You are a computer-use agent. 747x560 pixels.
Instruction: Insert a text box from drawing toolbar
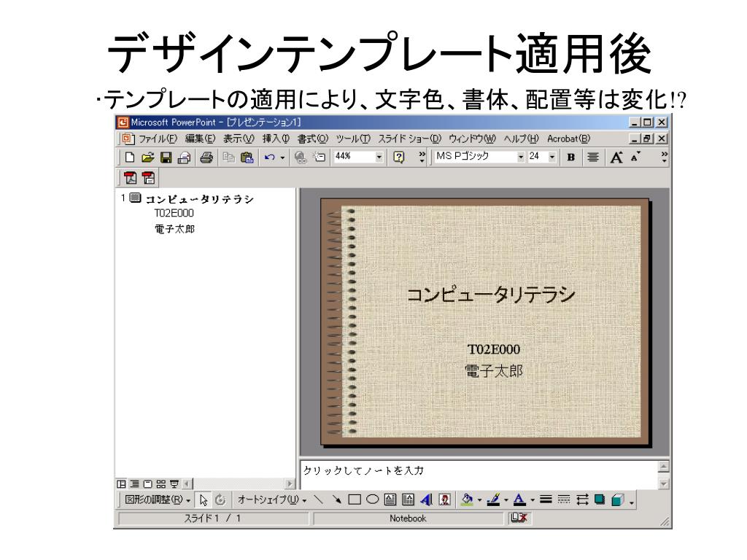[390, 499]
